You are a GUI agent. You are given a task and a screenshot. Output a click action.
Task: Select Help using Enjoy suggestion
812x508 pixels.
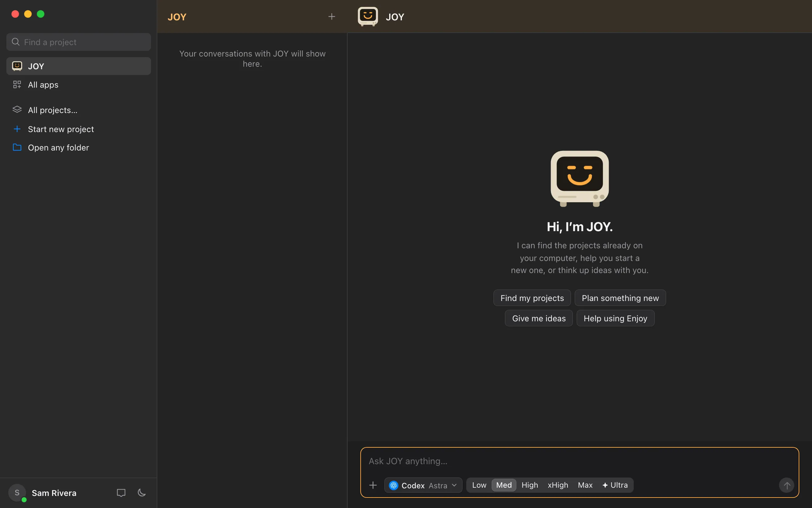tap(615, 318)
